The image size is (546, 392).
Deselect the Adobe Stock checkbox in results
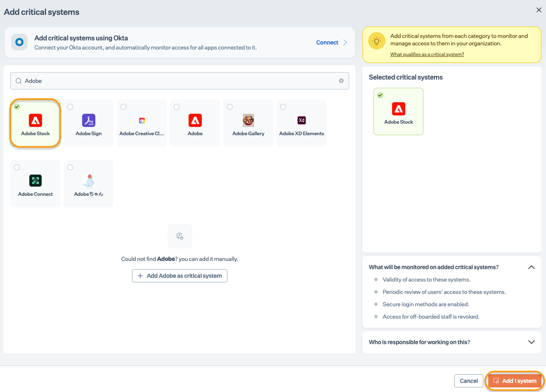click(x=17, y=107)
